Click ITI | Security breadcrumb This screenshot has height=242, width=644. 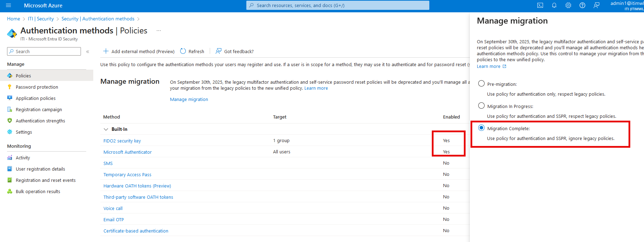click(41, 19)
